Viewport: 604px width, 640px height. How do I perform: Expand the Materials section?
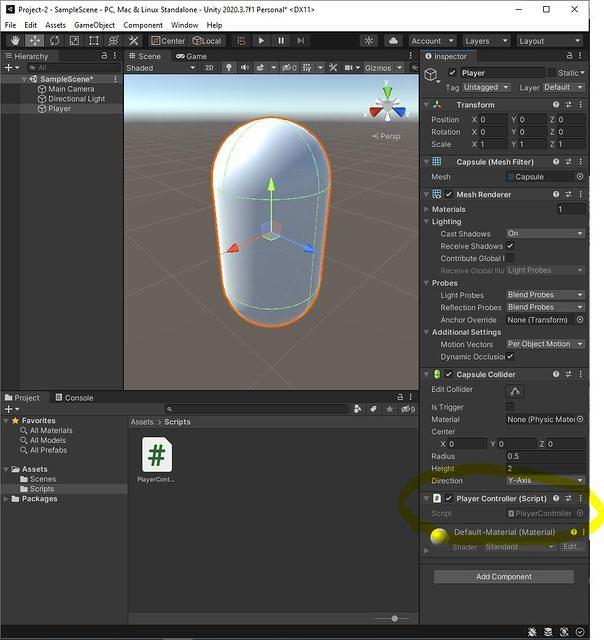[426, 209]
